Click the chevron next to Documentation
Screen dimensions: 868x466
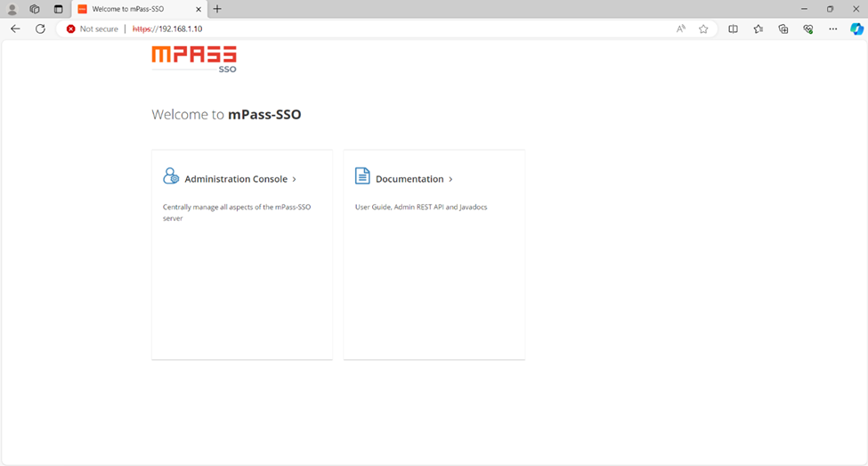[x=450, y=179]
